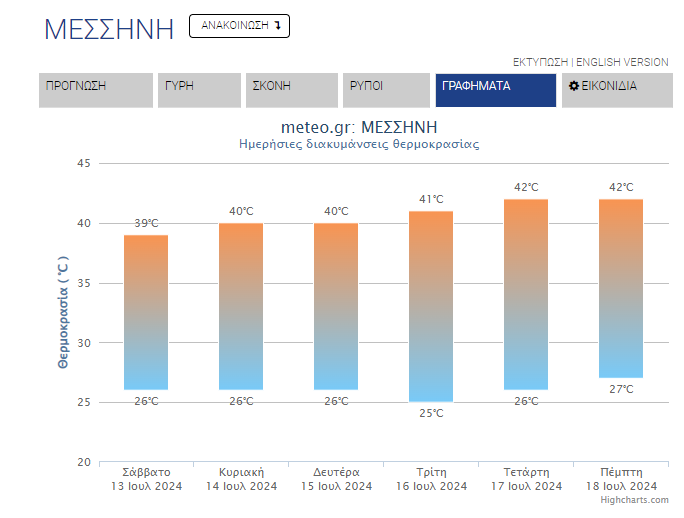The height and width of the screenshot is (518, 684).
Task: Click chart title meteo.gr: ΜΕΣΣΗΝΗ
Action: (x=359, y=127)
